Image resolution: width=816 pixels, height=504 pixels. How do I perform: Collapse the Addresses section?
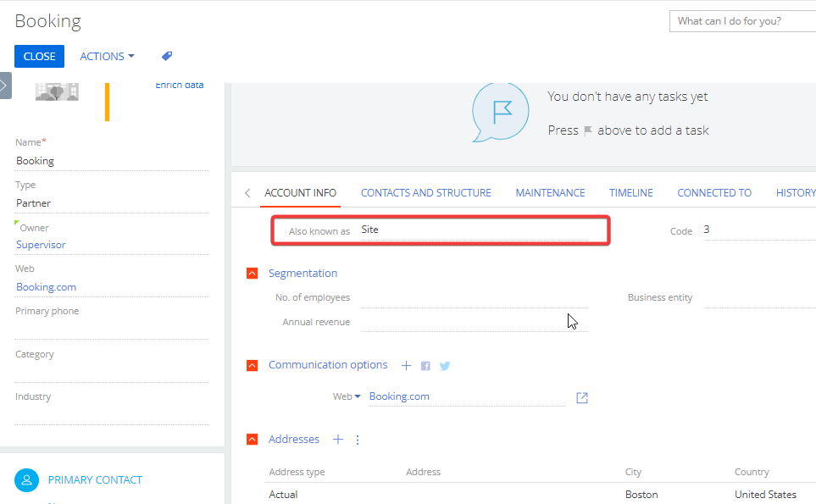tap(252, 440)
